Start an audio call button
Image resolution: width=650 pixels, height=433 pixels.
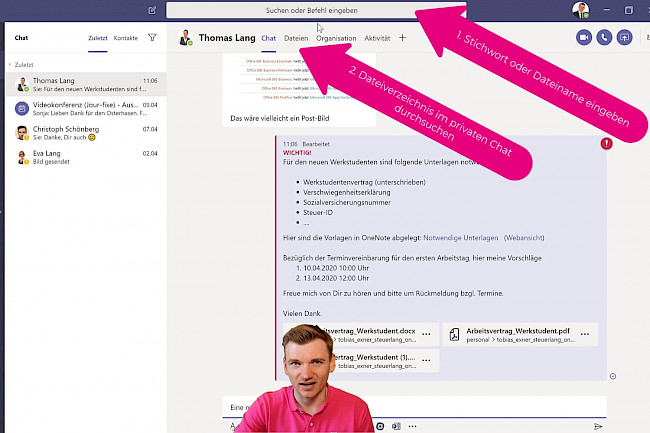coord(604,38)
